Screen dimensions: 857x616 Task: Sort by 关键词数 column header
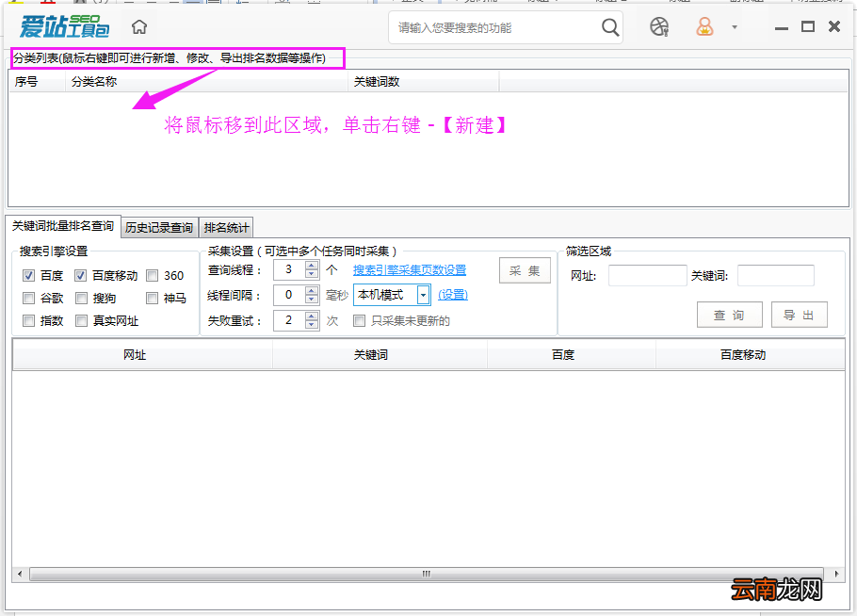[x=424, y=81]
